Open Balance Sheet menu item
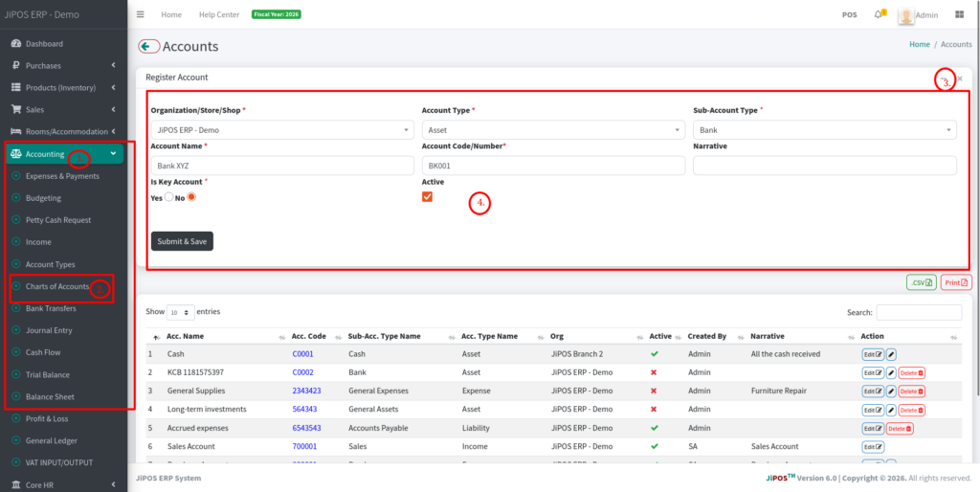This screenshot has height=492, width=980. tap(50, 396)
